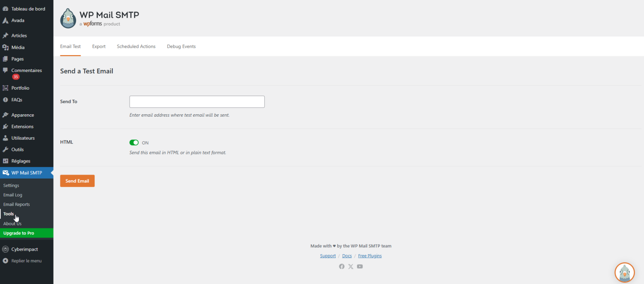
Task: Click the Avada icon in sidebar
Action: pos(6,21)
